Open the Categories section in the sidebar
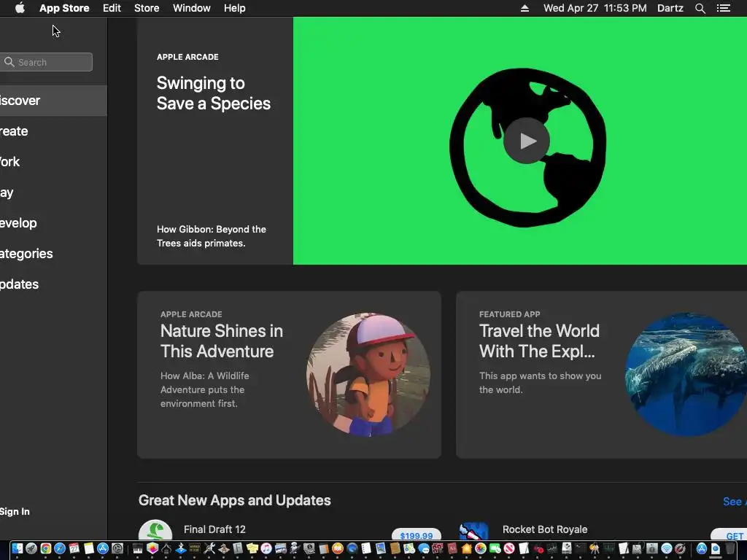This screenshot has height=560, width=747. 53,253
